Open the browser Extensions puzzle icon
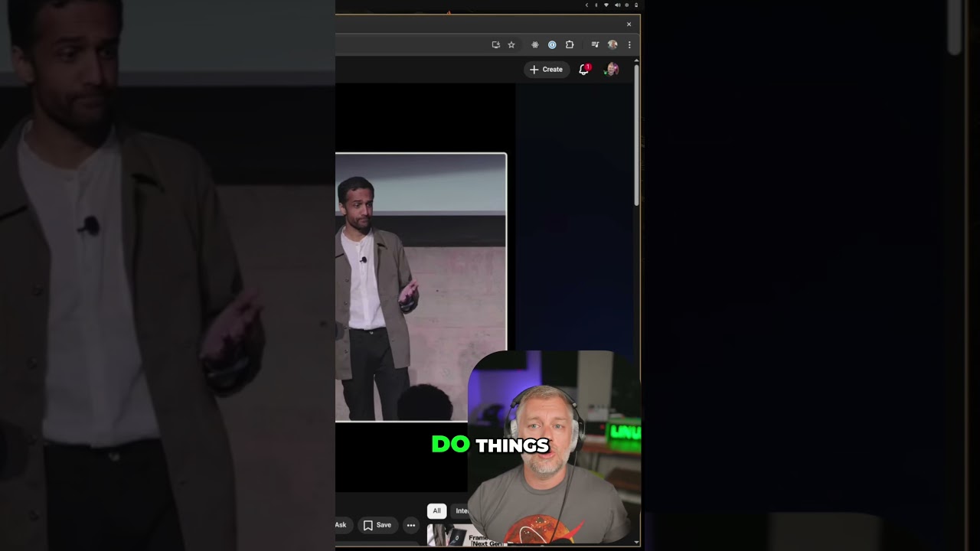The height and width of the screenshot is (551, 980). [x=570, y=45]
